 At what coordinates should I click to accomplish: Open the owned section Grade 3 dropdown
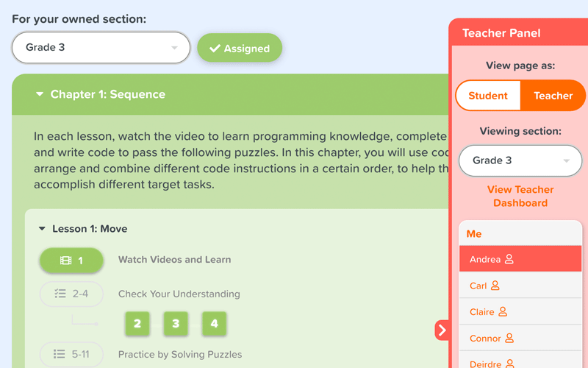[101, 47]
